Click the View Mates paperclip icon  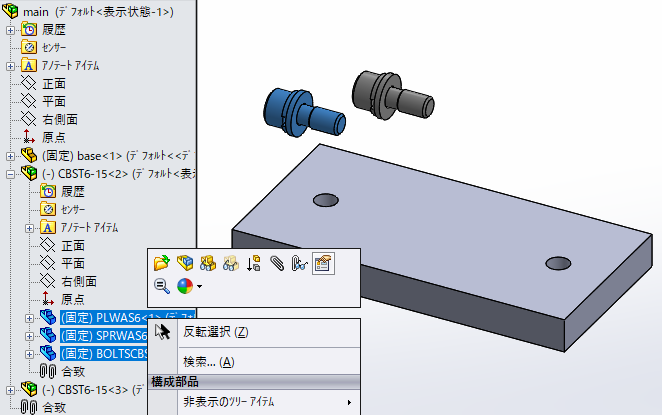(x=276, y=264)
